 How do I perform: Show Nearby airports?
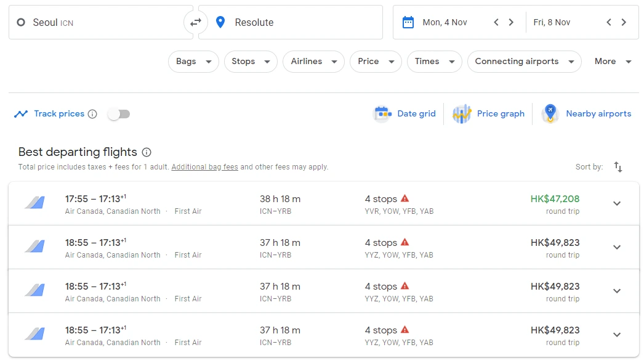tap(587, 114)
